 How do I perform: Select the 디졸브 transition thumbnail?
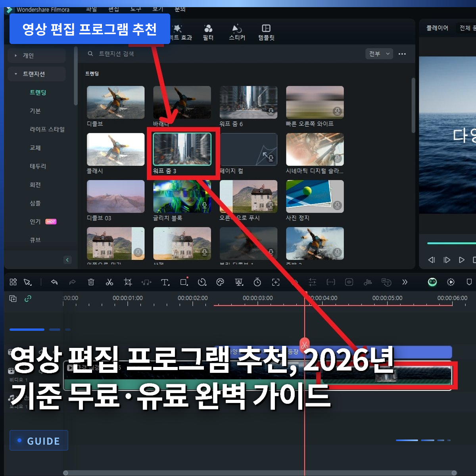tap(115, 102)
